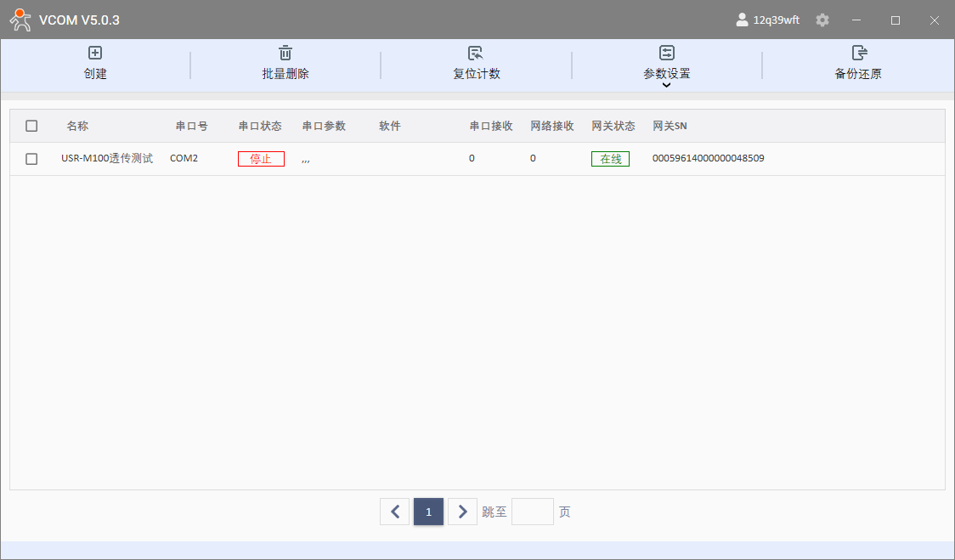Click the VCOM logo in title bar
955x560 pixels.
pos(20,20)
